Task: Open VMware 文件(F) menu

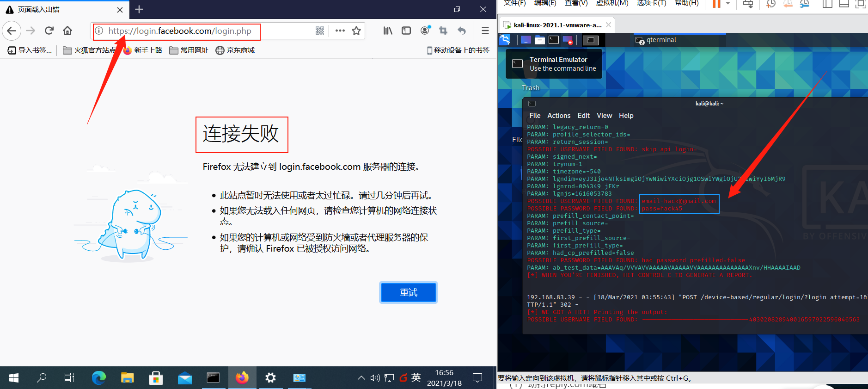Action: click(x=515, y=3)
